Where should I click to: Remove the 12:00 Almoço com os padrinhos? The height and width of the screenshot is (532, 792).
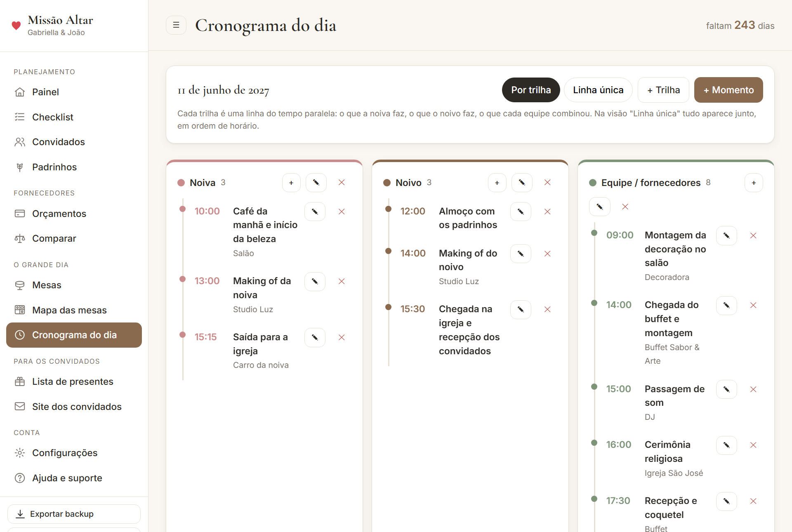[547, 212]
